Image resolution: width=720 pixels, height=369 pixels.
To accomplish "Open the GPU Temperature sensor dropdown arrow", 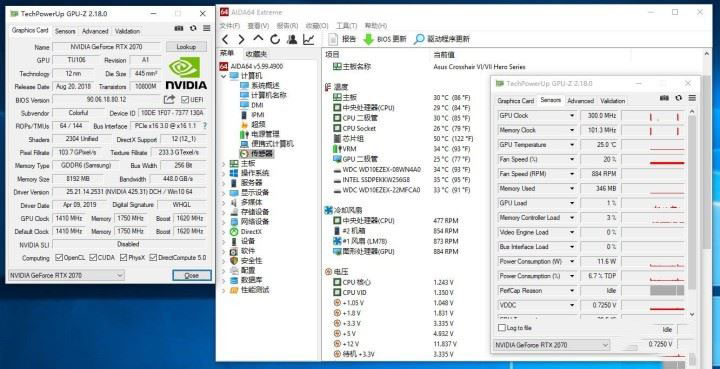I will click(x=572, y=145).
